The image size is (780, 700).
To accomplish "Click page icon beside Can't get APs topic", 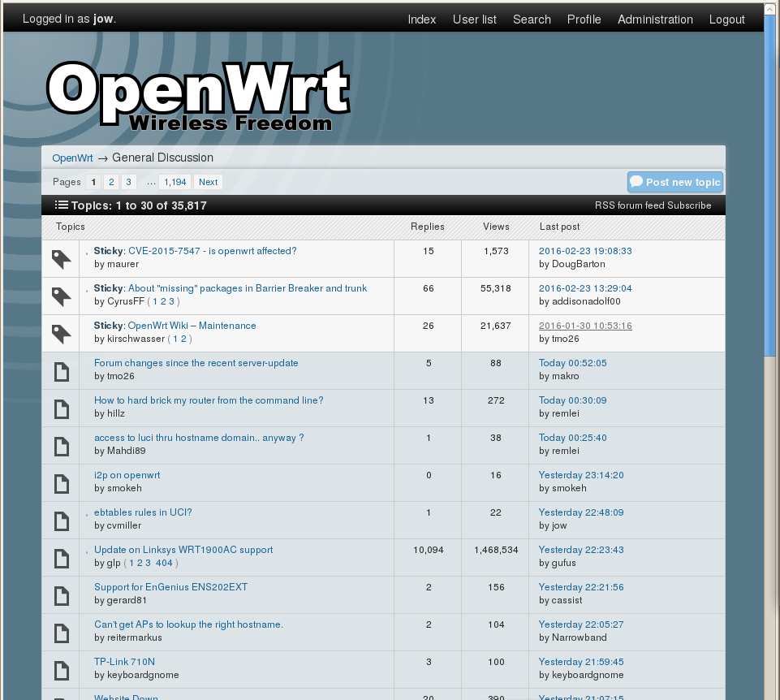I will pos(61,633).
